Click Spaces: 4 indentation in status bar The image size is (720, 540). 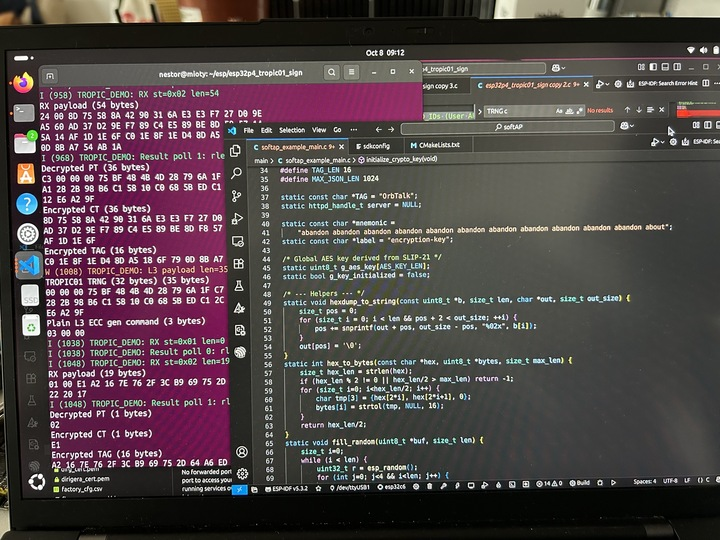(645, 481)
